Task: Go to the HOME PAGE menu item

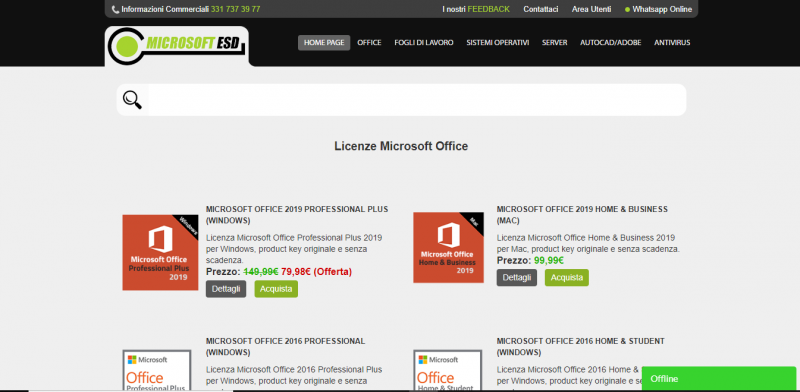Action: pyautogui.click(x=324, y=43)
